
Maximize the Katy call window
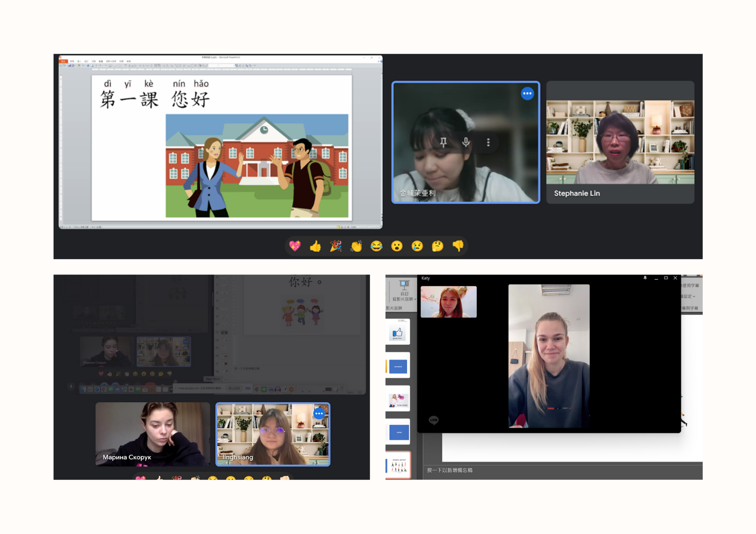tap(666, 278)
